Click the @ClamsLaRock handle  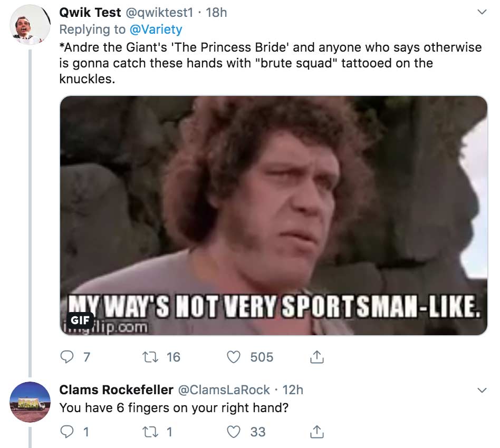(x=224, y=390)
